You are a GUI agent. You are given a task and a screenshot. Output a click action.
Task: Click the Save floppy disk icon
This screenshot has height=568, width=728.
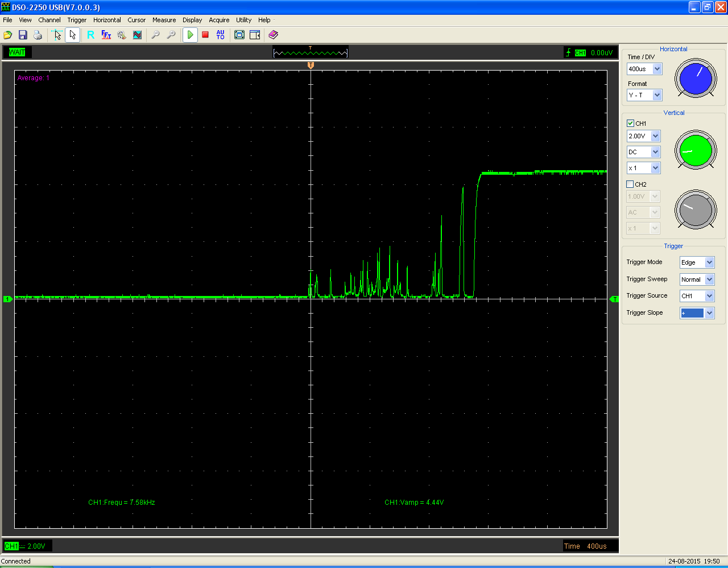pyautogui.click(x=23, y=35)
